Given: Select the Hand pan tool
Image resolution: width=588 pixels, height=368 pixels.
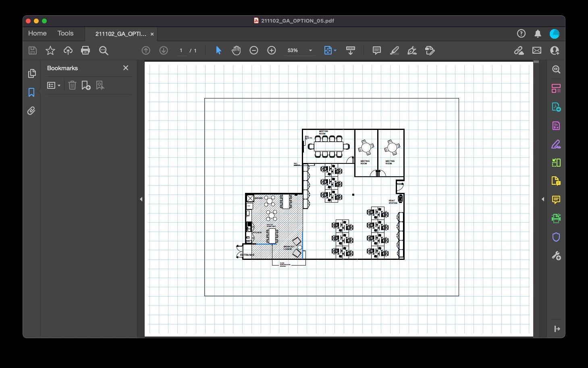Looking at the screenshot, I should click(236, 50).
